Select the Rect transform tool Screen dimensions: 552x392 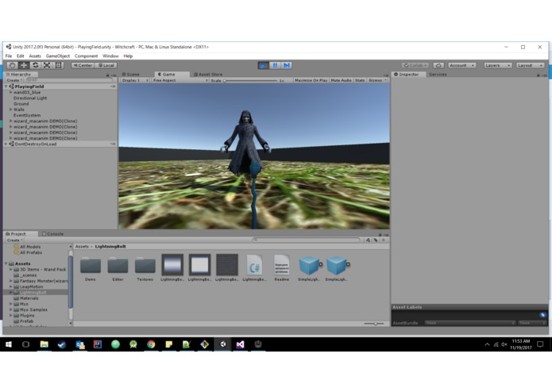coord(59,65)
